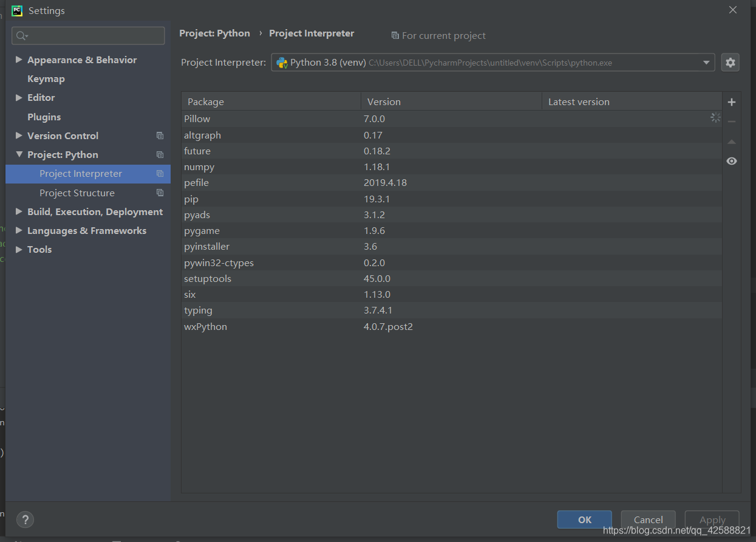Image resolution: width=756 pixels, height=542 pixels.
Task: Click the PyCharm logo in title bar
Action: [x=17, y=10]
